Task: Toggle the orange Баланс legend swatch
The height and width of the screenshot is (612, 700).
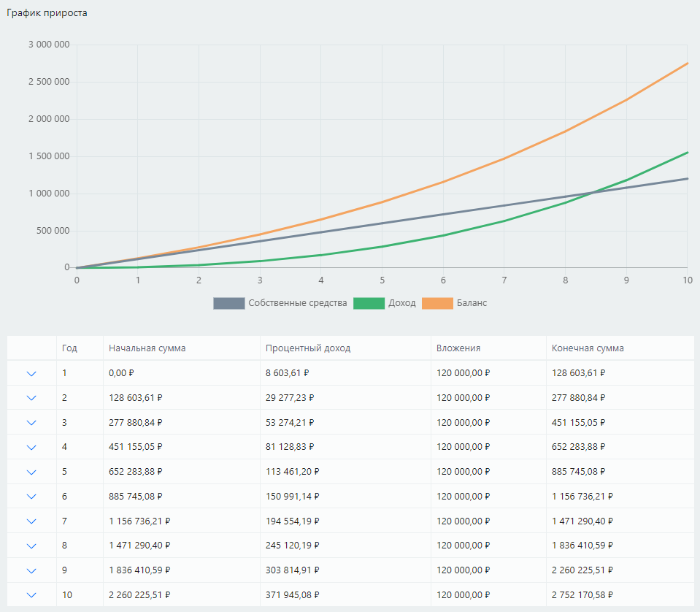Action: point(437,303)
